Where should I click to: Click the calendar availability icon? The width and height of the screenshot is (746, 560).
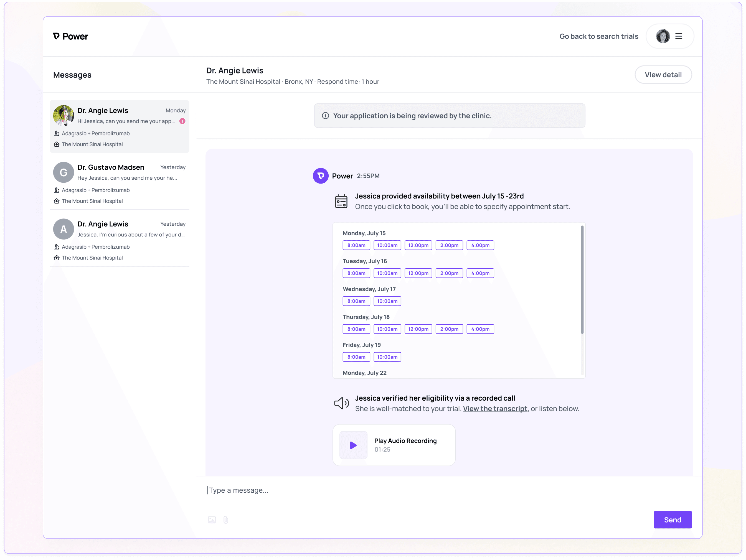pos(341,201)
